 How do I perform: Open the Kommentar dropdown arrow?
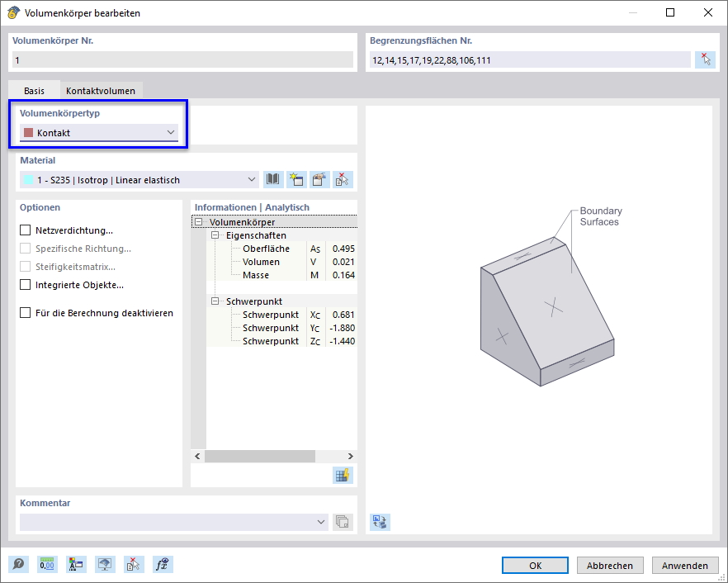click(x=320, y=522)
